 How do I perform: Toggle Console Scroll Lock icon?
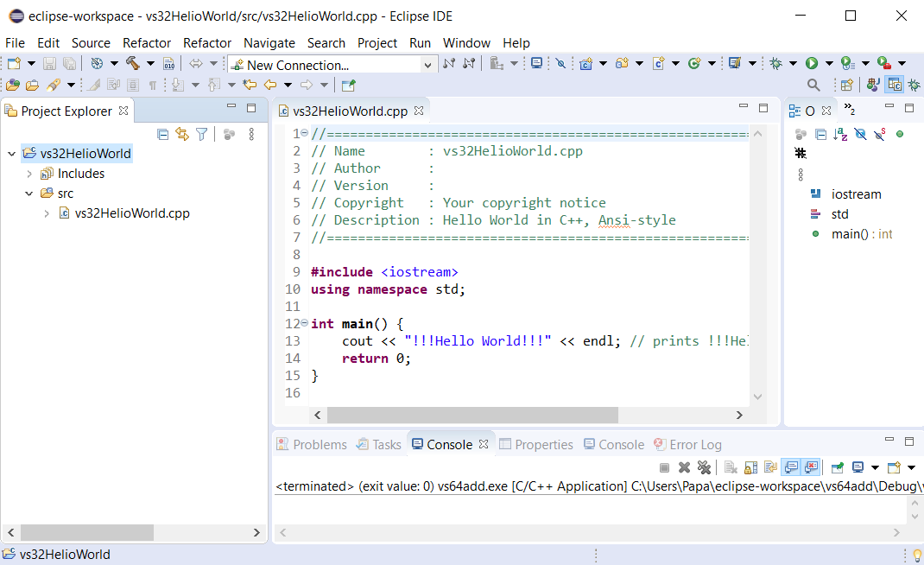[x=750, y=467]
